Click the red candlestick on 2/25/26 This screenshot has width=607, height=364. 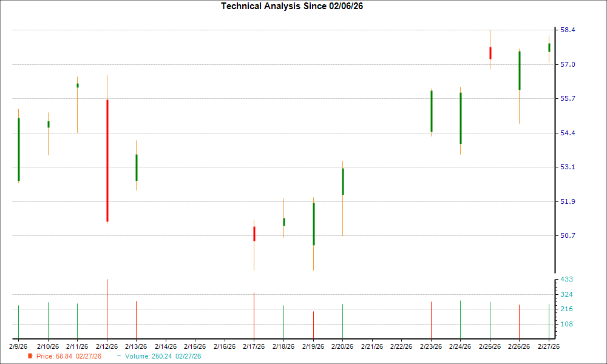point(490,52)
